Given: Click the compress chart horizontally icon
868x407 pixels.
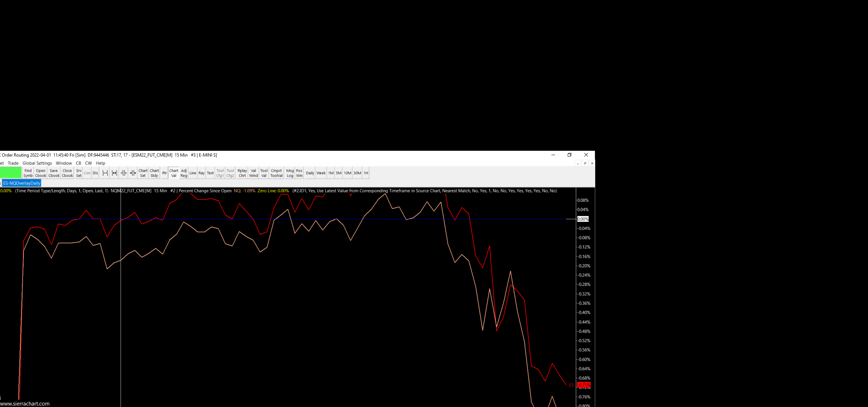Looking at the screenshot, I should click(124, 173).
